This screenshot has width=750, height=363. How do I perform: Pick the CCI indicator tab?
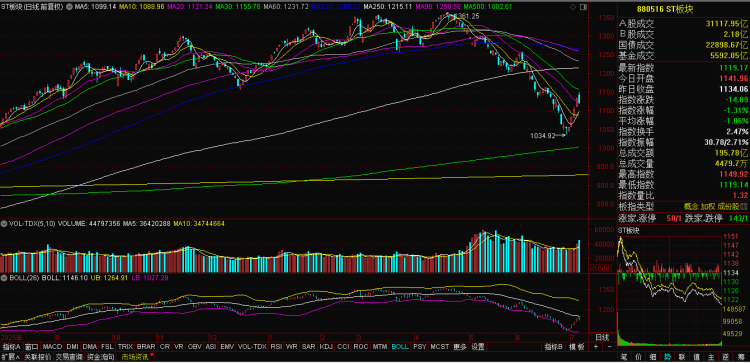(x=343, y=347)
